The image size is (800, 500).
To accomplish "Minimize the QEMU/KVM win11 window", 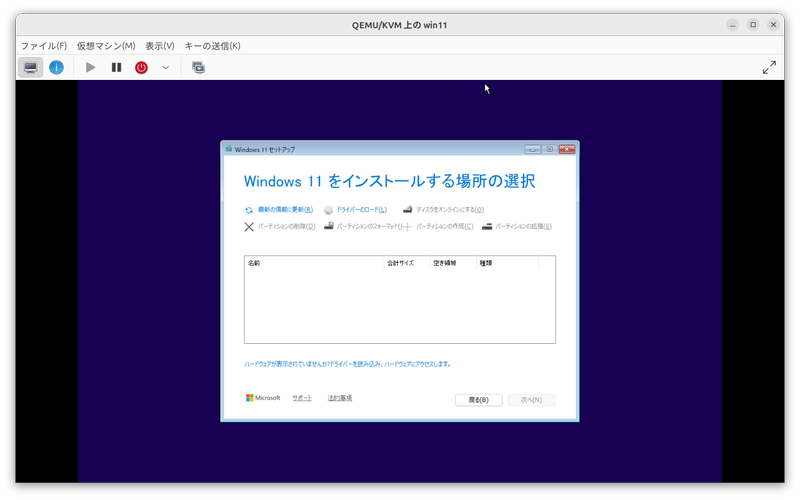I will pyautogui.click(x=733, y=24).
